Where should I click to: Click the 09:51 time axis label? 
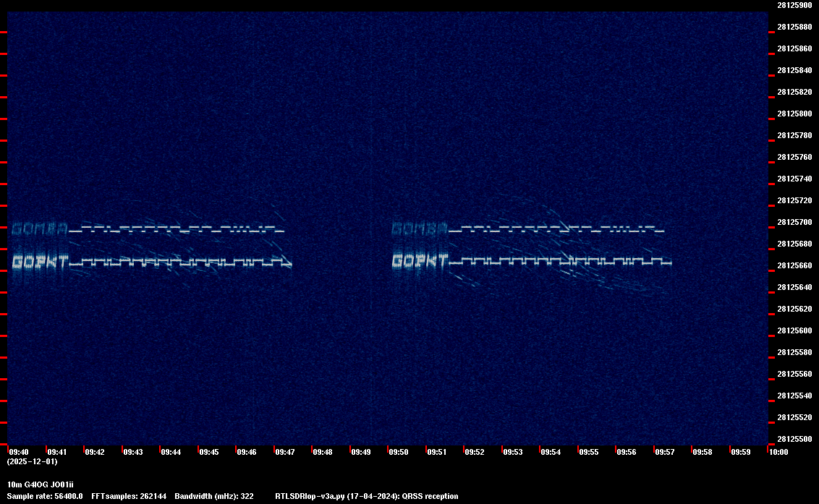[x=437, y=452]
